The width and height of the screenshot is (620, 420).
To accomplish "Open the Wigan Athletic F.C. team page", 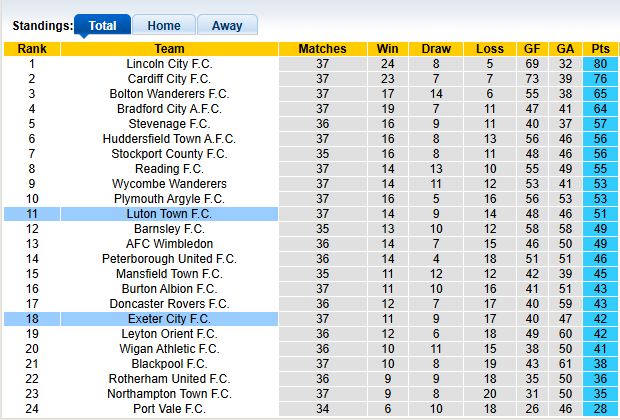I will click(169, 349).
